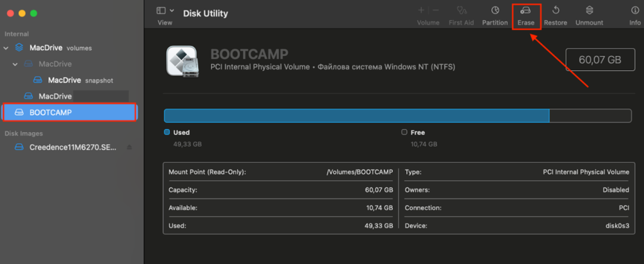This screenshot has height=264, width=644.
Task: Click the remove volume minus icon
Action: [436, 10]
